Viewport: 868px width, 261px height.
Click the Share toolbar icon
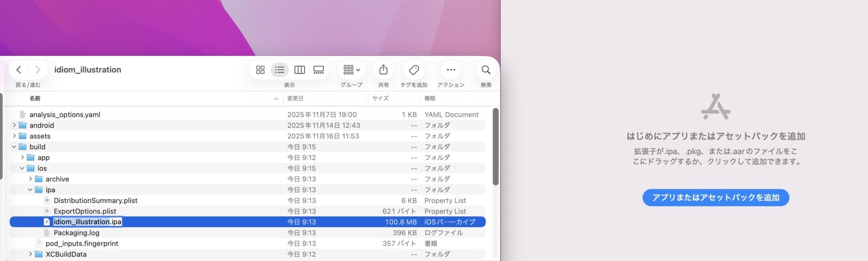coord(383,70)
